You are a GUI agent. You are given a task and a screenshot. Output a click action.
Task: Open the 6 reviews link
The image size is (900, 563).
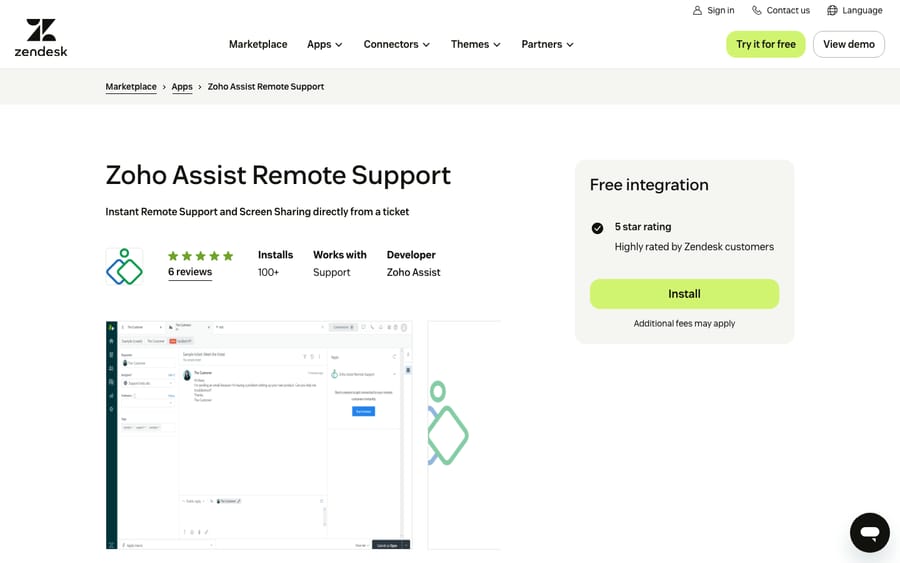tap(190, 272)
